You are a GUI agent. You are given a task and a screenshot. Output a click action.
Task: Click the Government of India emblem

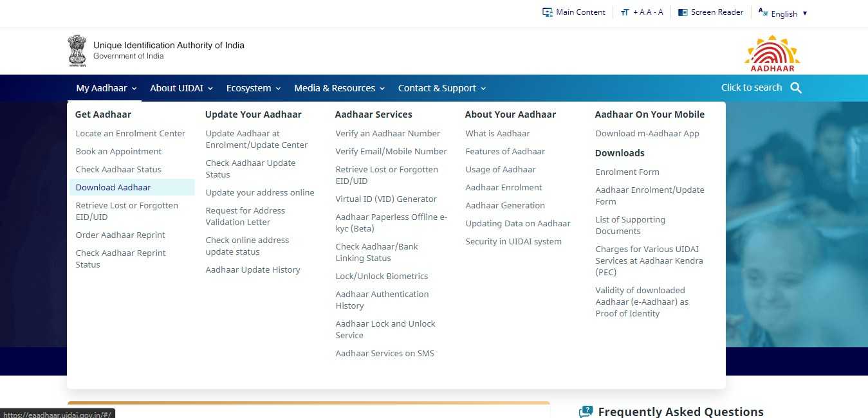pyautogui.click(x=77, y=51)
